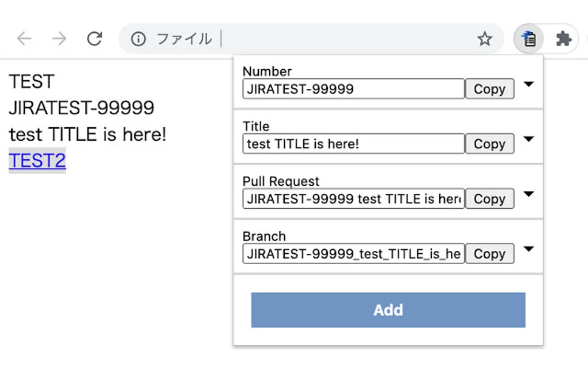Copy the Pull Request text
The image size is (588, 368).
tap(489, 199)
